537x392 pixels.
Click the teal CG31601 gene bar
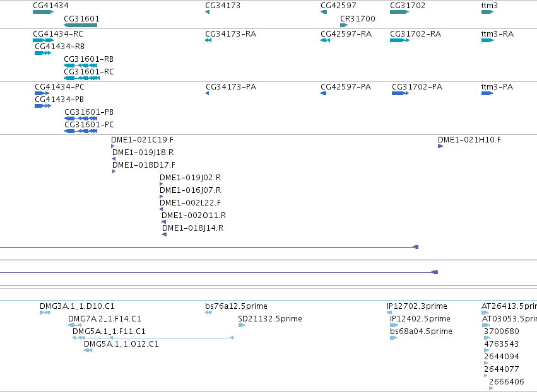point(81,25)
